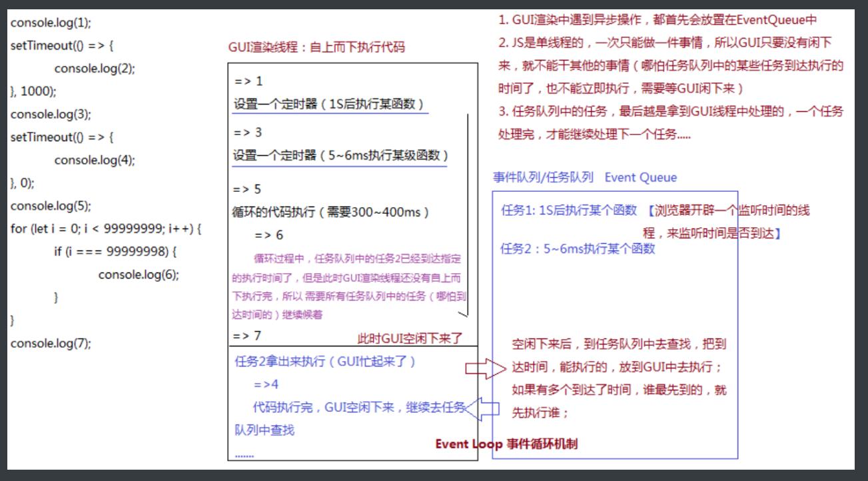The height and width of the screenshot is (481, 868).
Task: Select note '2. JS是单线程的，一次只能做一件事情'
Action: pyautogui.click(x=665, y=43)
